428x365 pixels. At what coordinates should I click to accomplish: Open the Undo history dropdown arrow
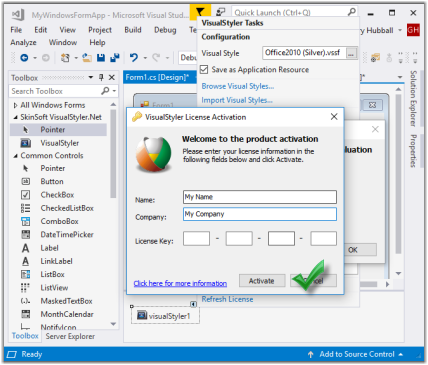[145, 58]
